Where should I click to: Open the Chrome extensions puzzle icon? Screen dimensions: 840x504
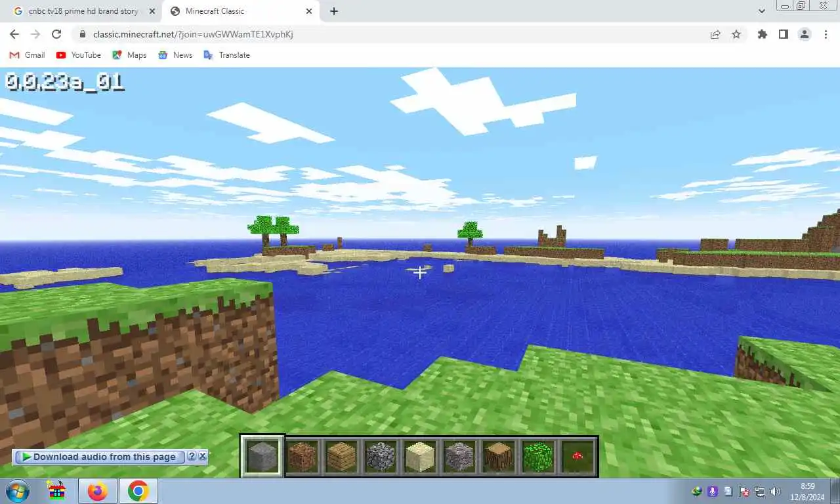[x=763, y=34]
